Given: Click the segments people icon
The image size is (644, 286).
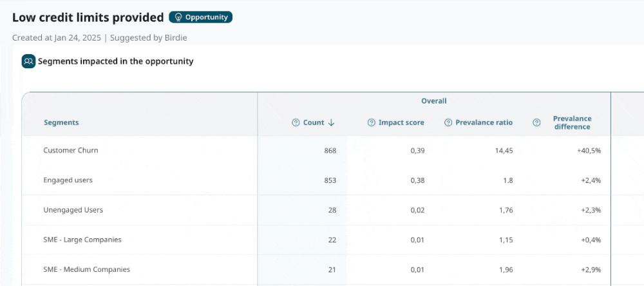Looking at the screenshot, I should (28, 62).
